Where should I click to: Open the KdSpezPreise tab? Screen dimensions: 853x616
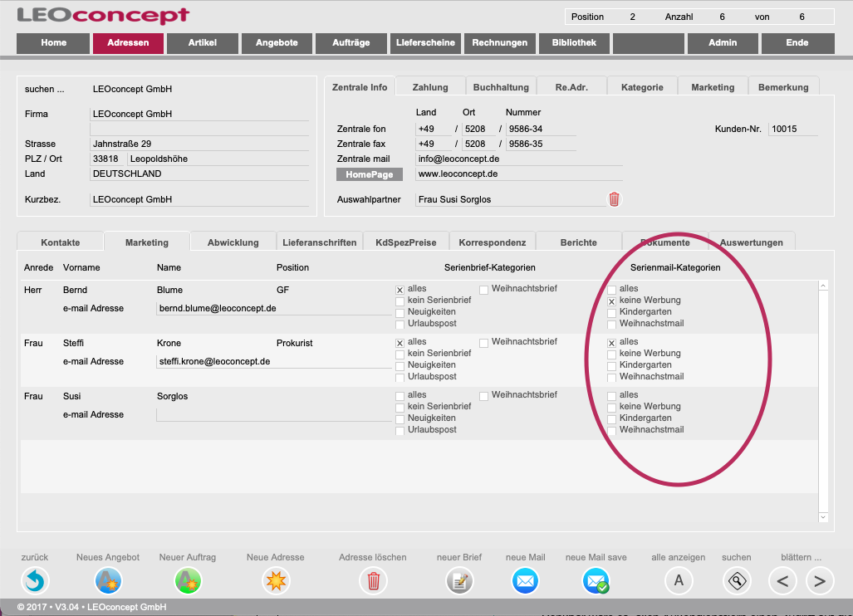pos(406,242)
